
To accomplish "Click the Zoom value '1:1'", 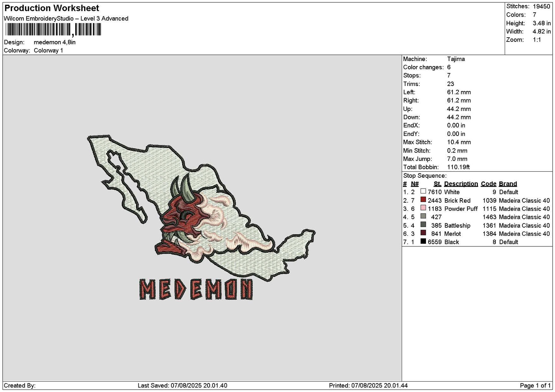I will (x=537, y=40).
